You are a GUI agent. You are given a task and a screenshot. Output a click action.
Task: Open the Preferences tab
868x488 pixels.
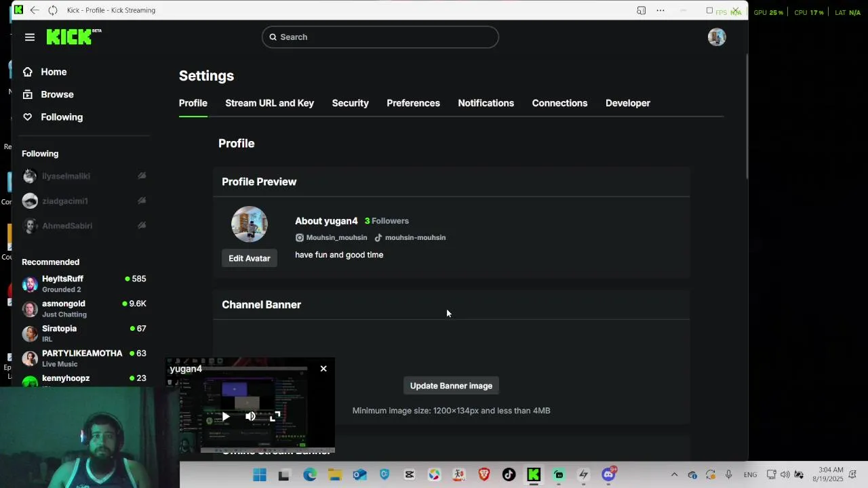click(414, 103)
